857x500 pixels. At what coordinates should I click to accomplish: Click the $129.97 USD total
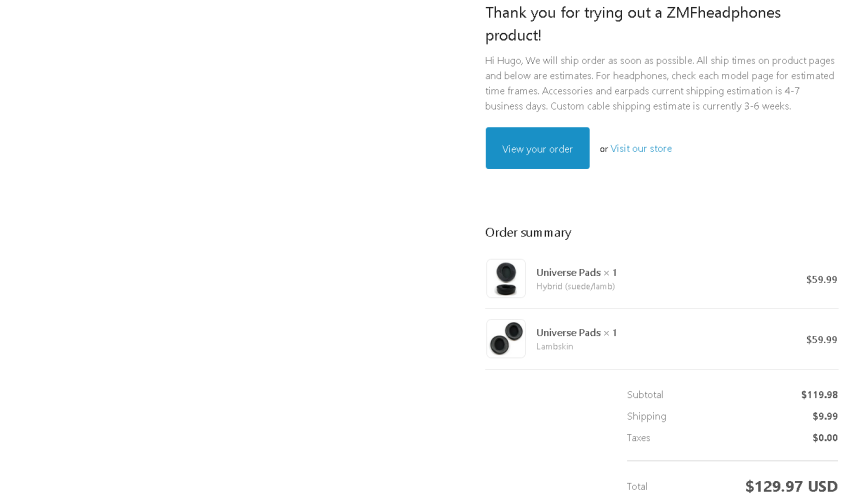point(791,486)
